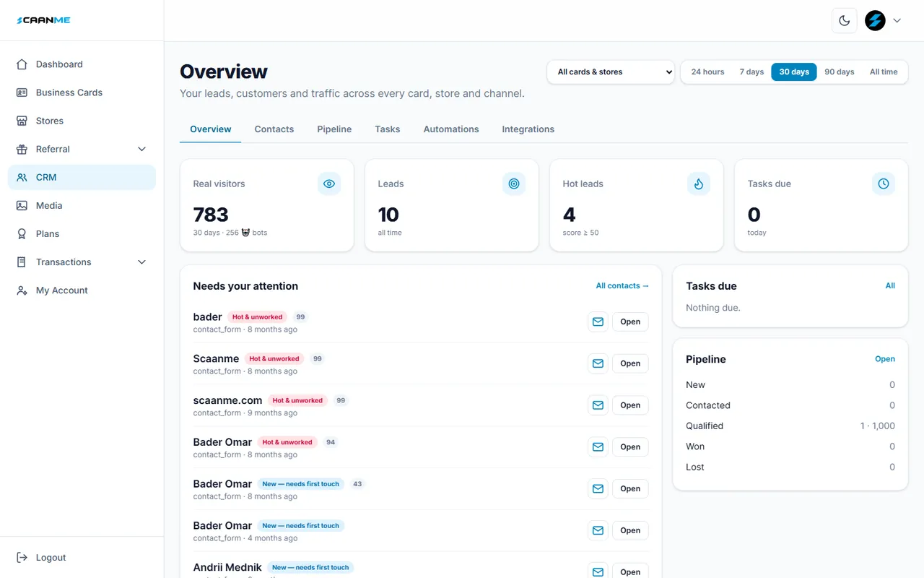The image size is (924, 578).
Task: Click the Scaanme logo in the sidebar
Action: [43, 20]
